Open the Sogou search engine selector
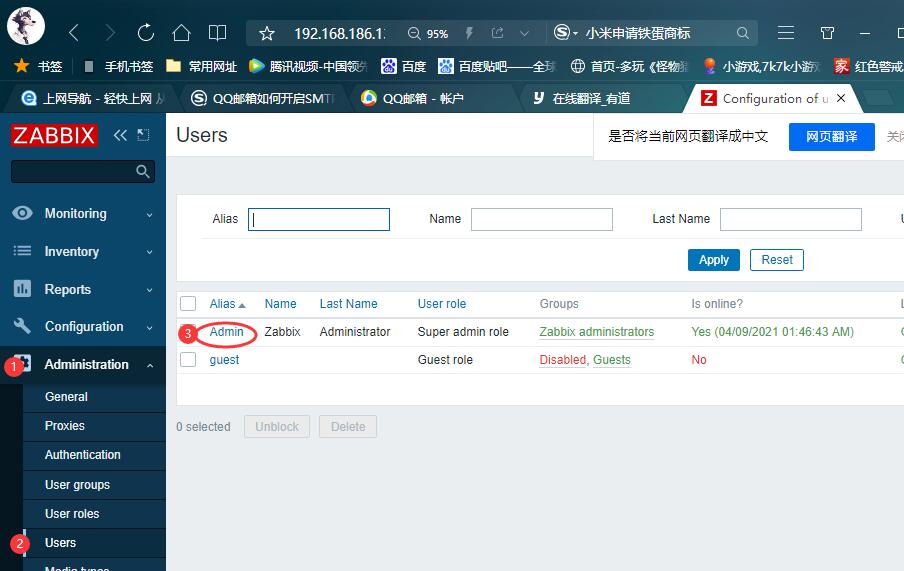 [x=565, y=32]
